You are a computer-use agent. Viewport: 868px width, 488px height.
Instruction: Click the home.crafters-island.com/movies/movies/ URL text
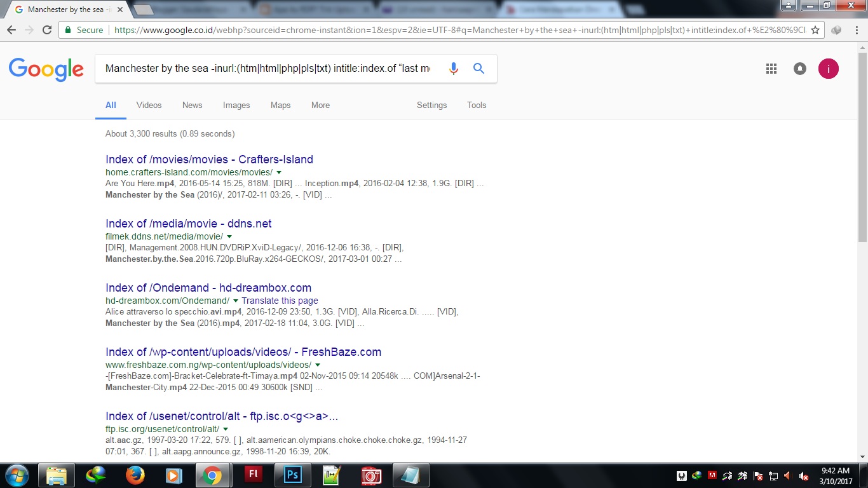[x=189, y=173]
